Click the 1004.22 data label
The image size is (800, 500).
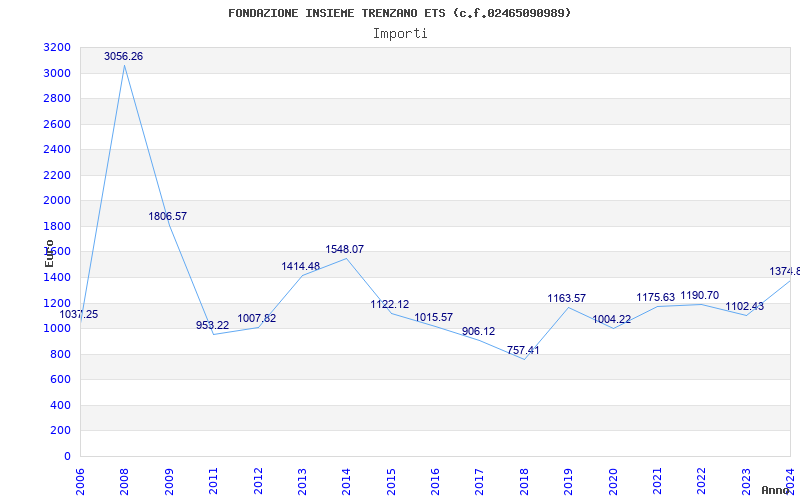612,320
